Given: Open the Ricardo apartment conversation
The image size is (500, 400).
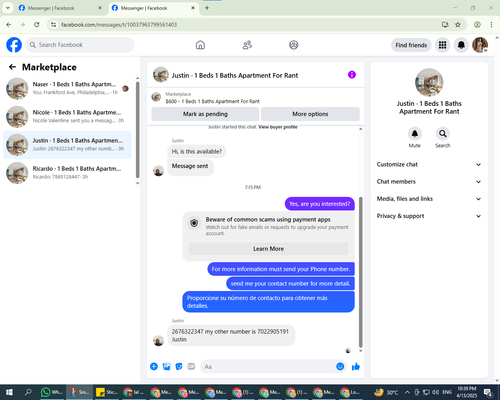Looking at the screenshot, I should [67, 173].
